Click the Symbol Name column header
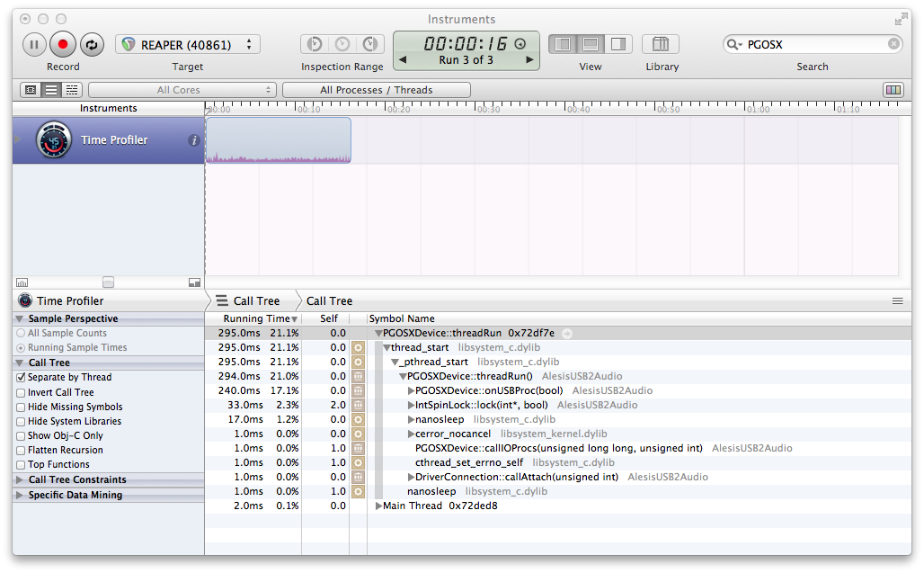924x573 pixels. click(x=402, y=318)
